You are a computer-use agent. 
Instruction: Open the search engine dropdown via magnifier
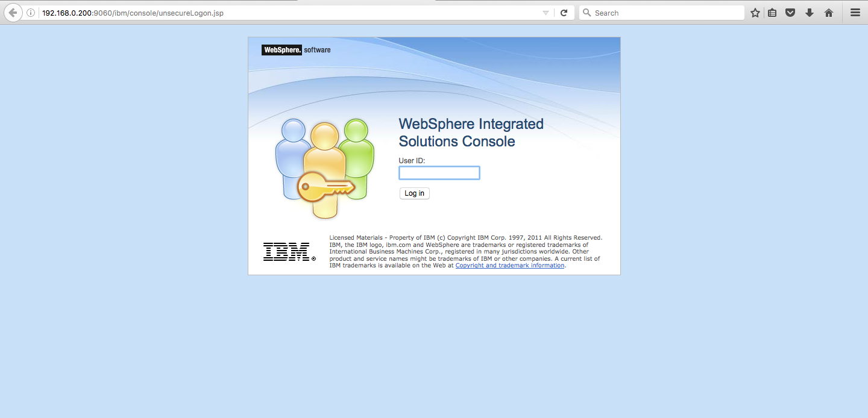[x=587, y=12]
